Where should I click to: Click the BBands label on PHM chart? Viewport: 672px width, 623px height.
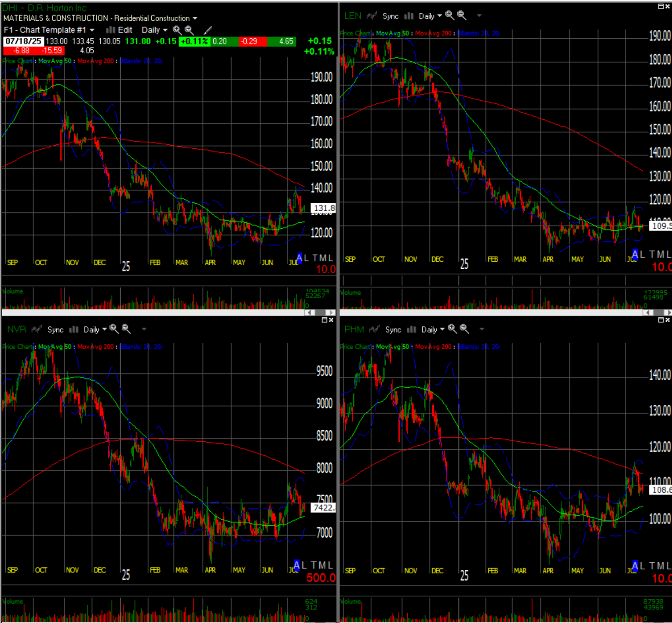(x=479, y=347)
